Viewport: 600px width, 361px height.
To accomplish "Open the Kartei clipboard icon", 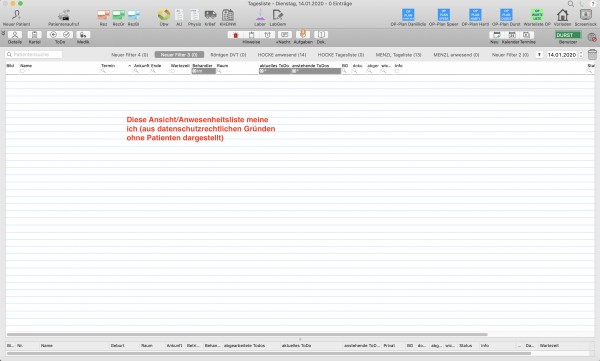I will [x=34, y=35].
